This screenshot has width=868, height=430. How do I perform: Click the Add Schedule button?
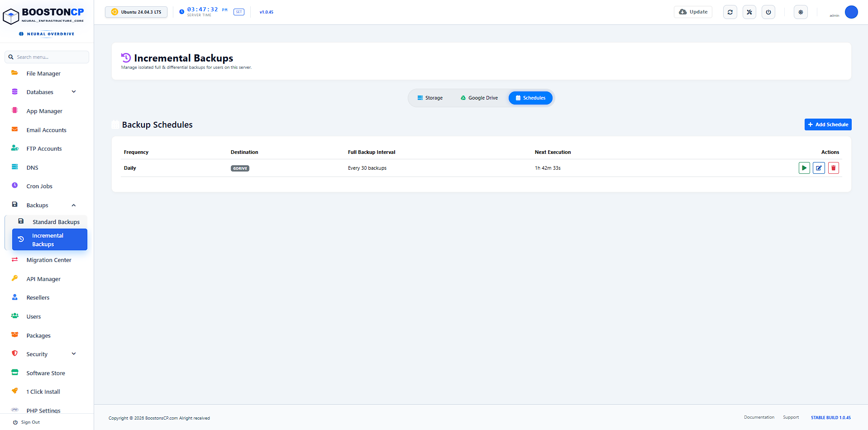[x=828, y=124]
